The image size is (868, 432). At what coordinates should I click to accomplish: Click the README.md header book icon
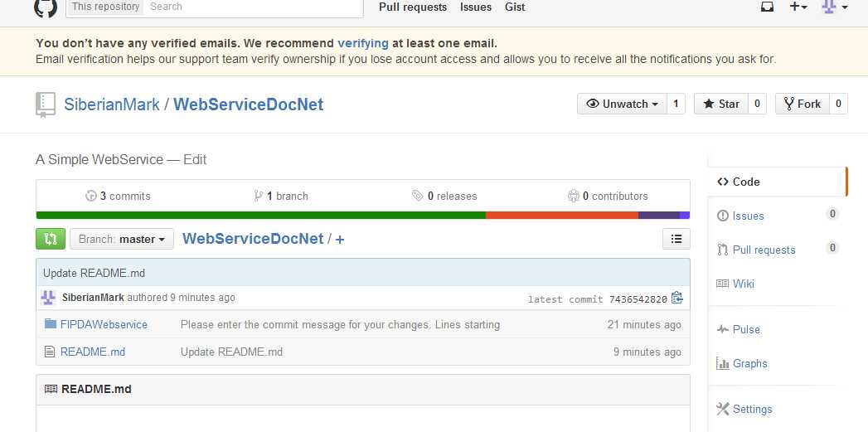point(51,389)
